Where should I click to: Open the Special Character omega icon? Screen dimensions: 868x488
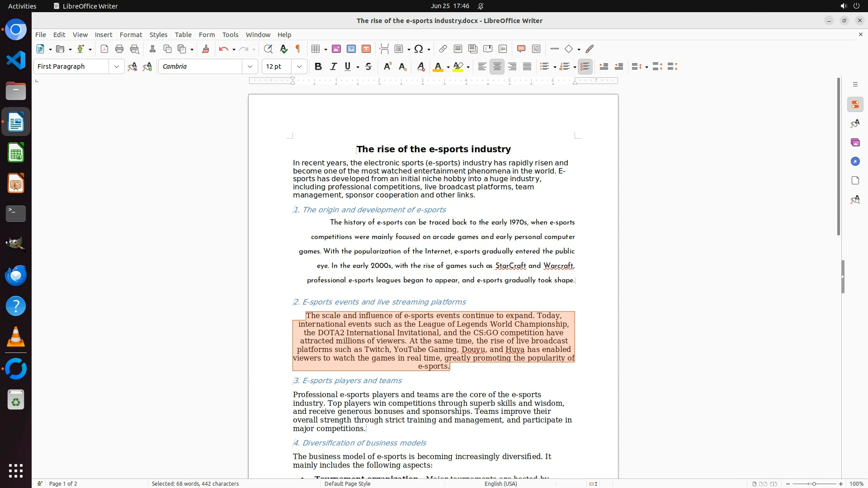point(419,49)
